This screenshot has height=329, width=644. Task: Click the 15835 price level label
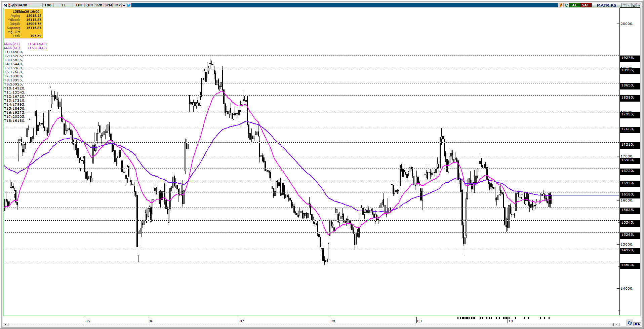click(x=630, y=210)
